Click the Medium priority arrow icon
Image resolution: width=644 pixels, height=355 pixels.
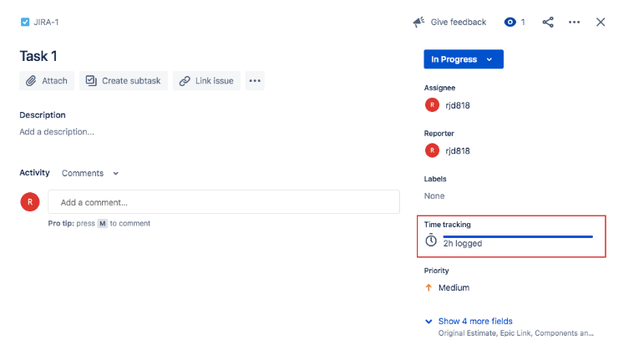429,288
